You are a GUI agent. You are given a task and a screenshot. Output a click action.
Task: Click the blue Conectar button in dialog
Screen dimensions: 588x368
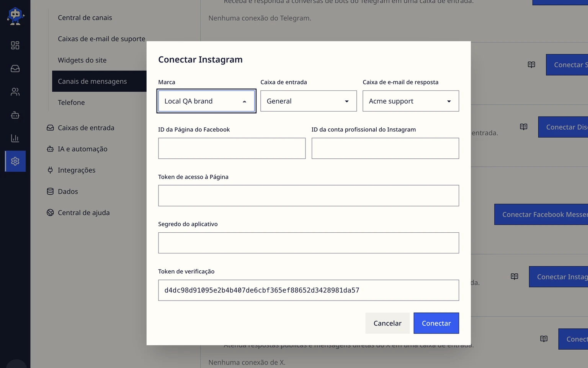point(436,323)
